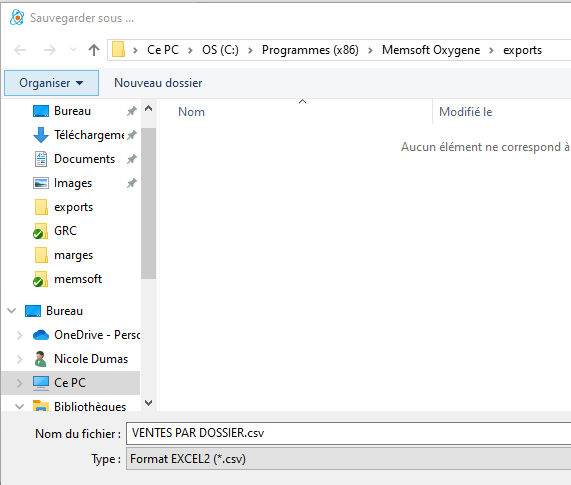Click the up arrow to parent folder
Screen dimensions: 571x485
(x=94, y=50)
